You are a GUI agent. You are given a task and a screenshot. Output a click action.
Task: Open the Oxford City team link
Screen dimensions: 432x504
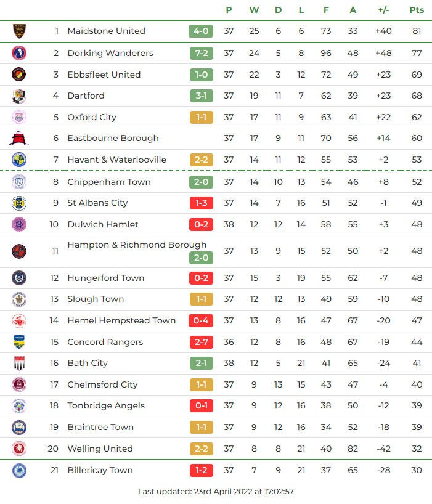pos(92,117)
